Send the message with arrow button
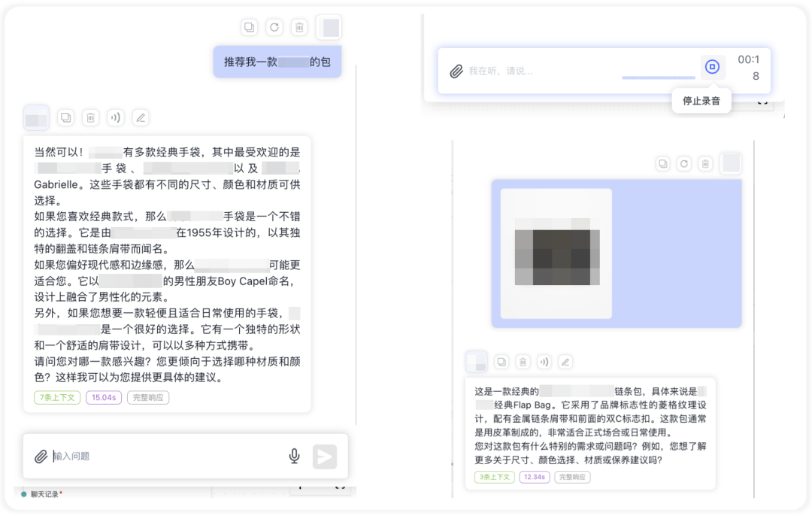812x516 pixels. pyautogui.click(x=325, y=457)
